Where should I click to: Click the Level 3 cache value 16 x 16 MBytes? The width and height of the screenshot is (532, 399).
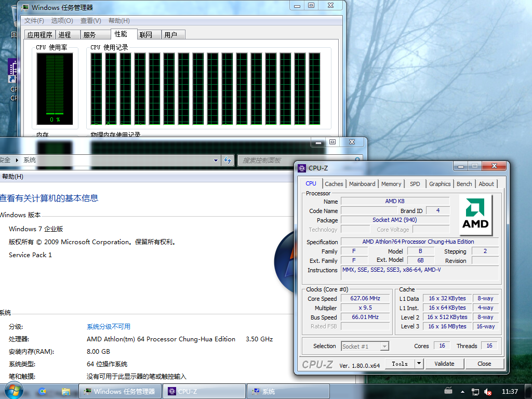pos(447,326)
